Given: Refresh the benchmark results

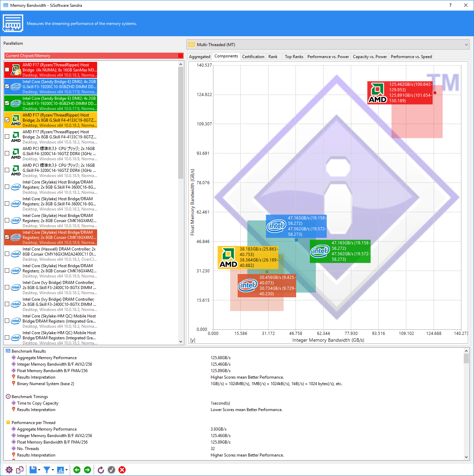Looking at the screenshot, I should [x=101, y=470].
